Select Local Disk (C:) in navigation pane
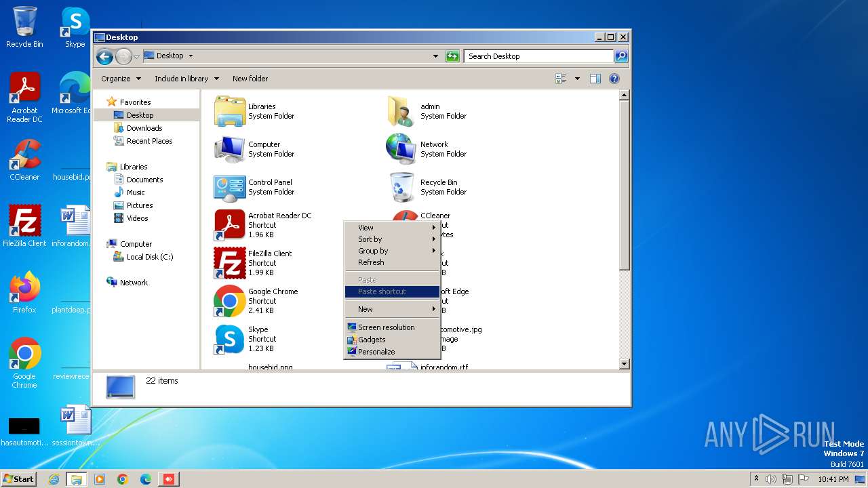 pos(149,257)
